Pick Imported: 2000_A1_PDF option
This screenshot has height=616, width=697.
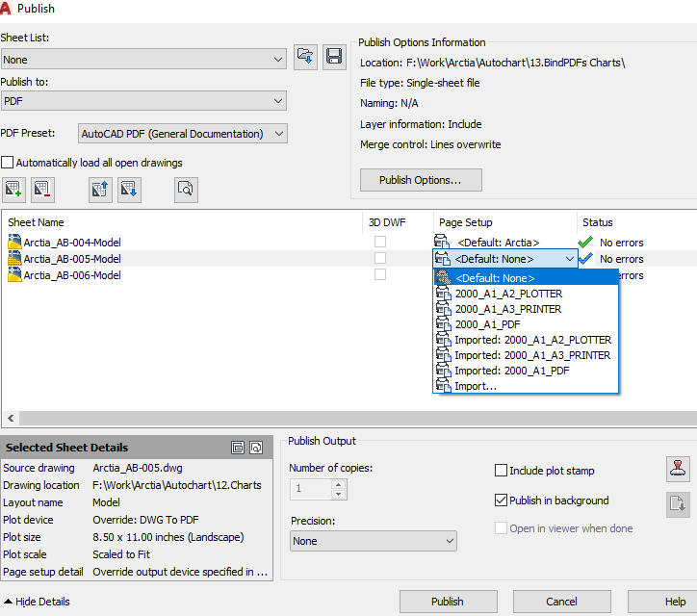click(x=526, y=371)
